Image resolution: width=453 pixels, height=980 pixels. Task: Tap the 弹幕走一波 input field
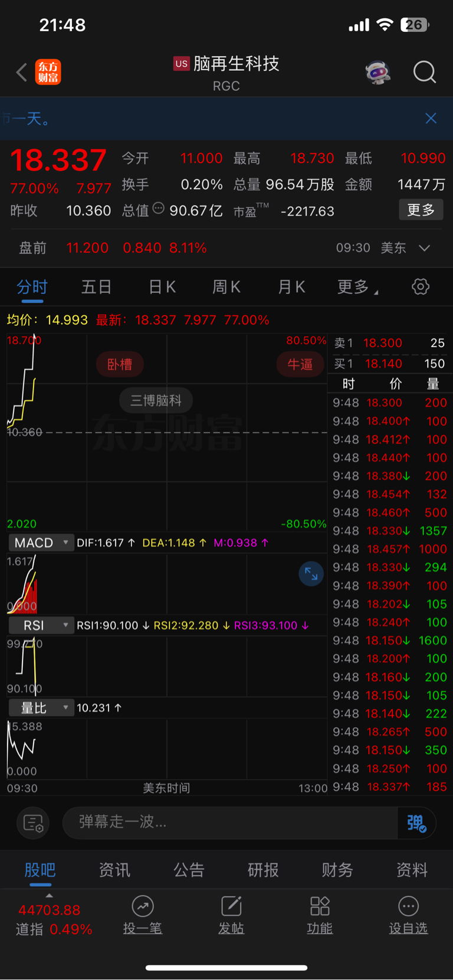point(230,823)
